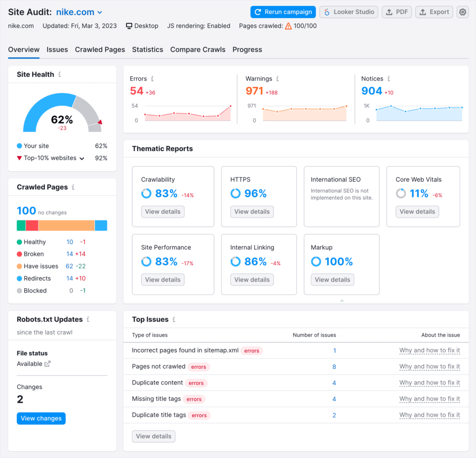Click the Warnings info icon

tap(277, 79)
